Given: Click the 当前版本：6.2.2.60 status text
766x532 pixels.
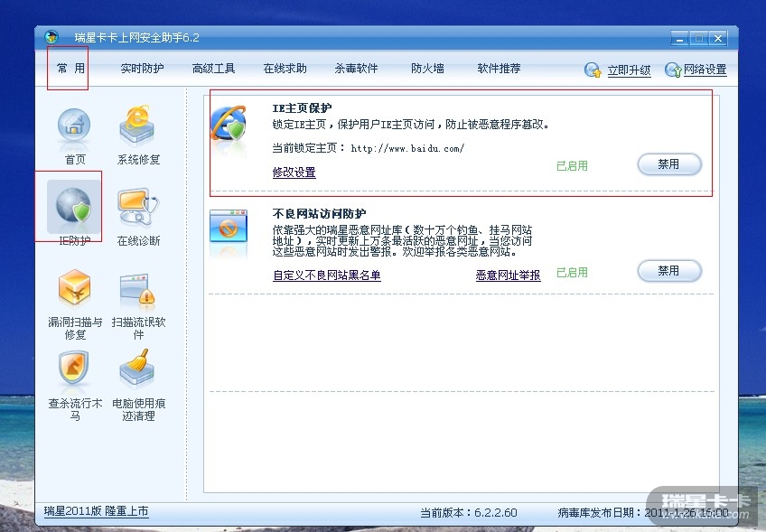Looking at the screenshot, I should click(x=469, y=512).
